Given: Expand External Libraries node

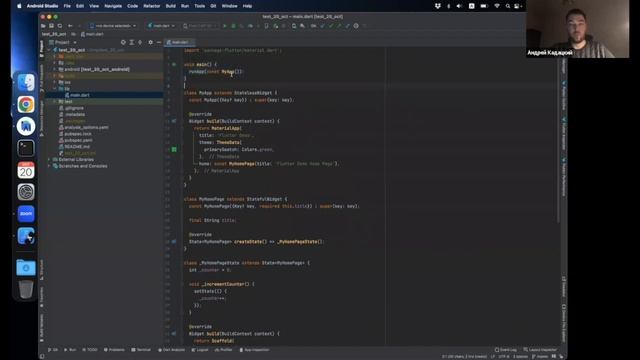Looking at the screenshot, I should [50, 160].
